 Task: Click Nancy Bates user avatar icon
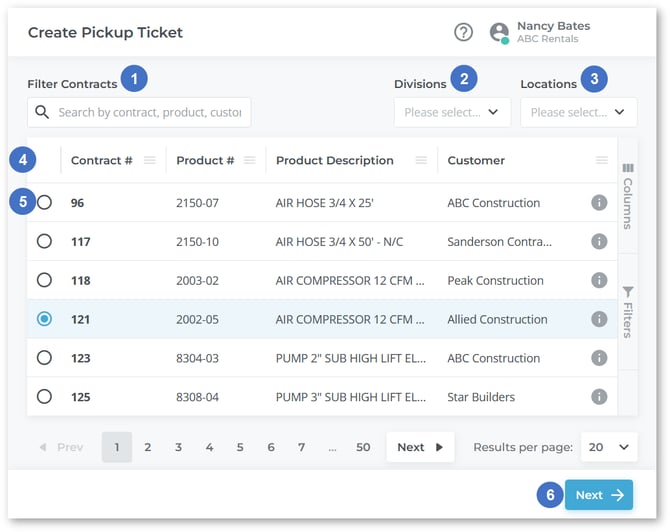pyautogui.click(x=499, y=32)
